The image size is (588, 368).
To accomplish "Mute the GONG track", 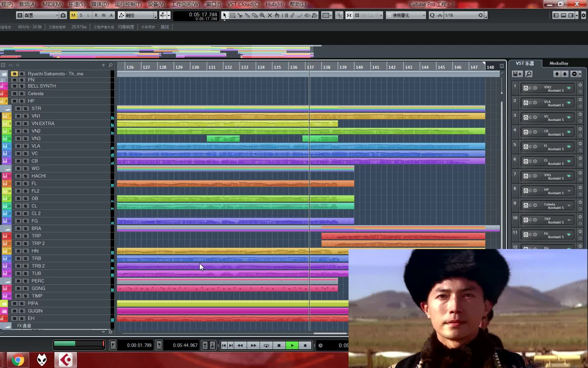I will [18, 288].
